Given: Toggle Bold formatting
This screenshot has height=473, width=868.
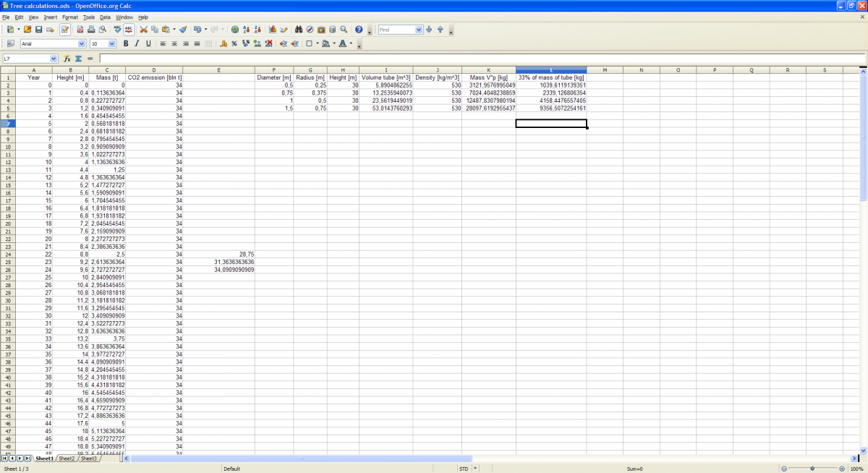Looking at the screenshot, I should [x=126, y=44].
